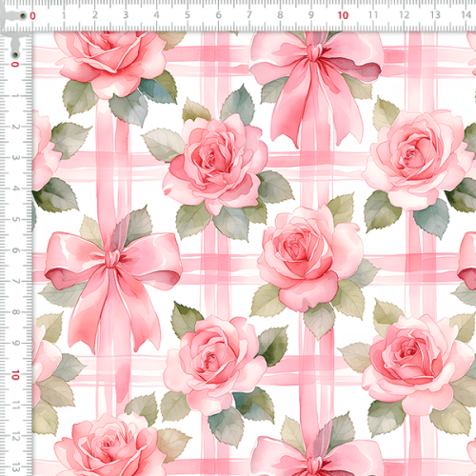Click the number 13 on vertical ruler
Screen dimensions: 476x476
[15, 467]
